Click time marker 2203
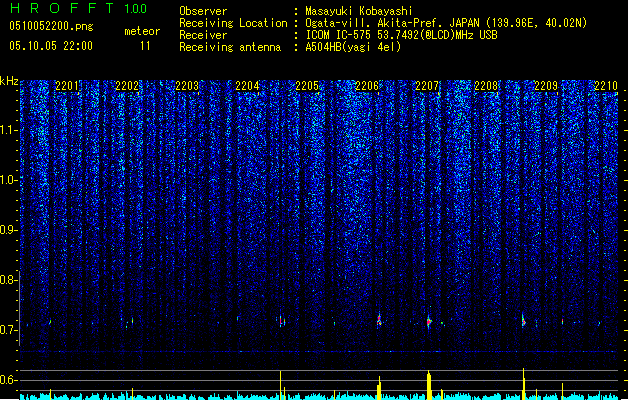 (x=187, y=86)
